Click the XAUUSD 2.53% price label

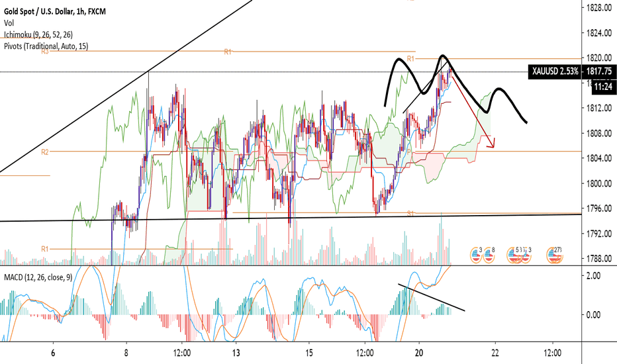pos(555,71)
